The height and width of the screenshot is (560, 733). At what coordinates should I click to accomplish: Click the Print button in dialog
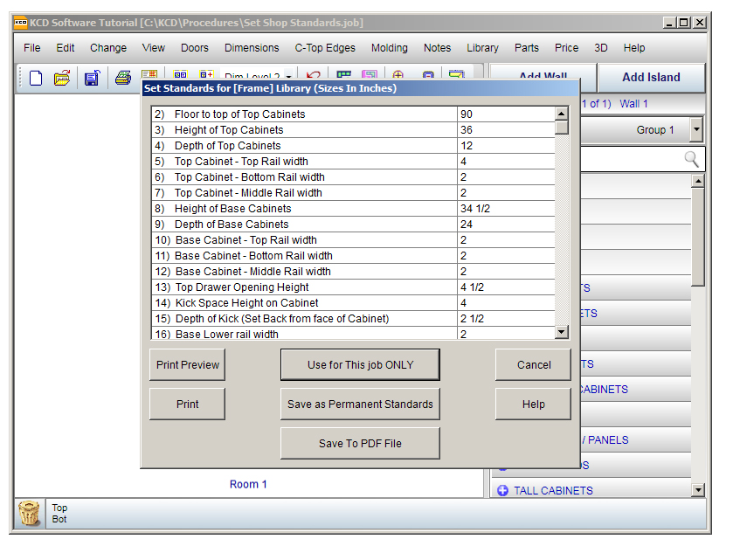click(x=188, y=404)
